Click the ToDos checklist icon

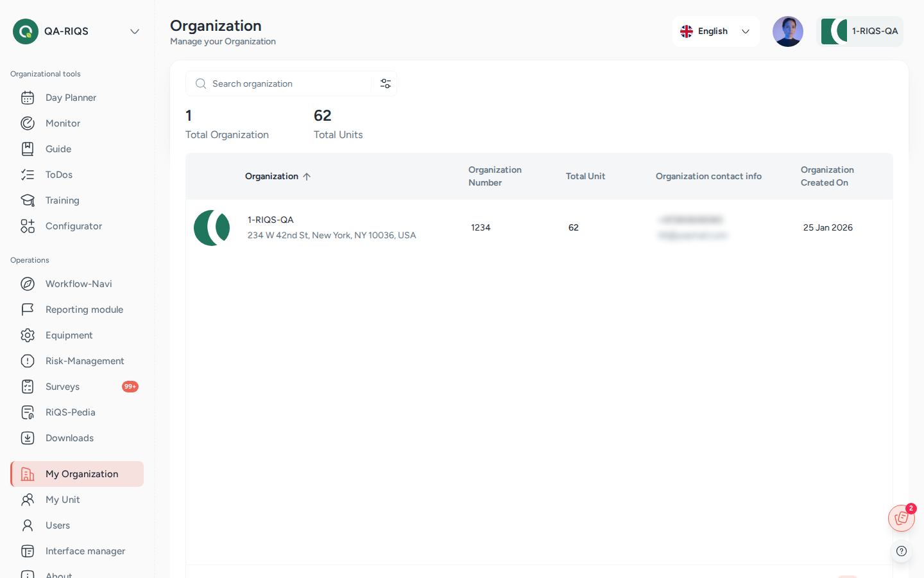[x=28, y=175]
